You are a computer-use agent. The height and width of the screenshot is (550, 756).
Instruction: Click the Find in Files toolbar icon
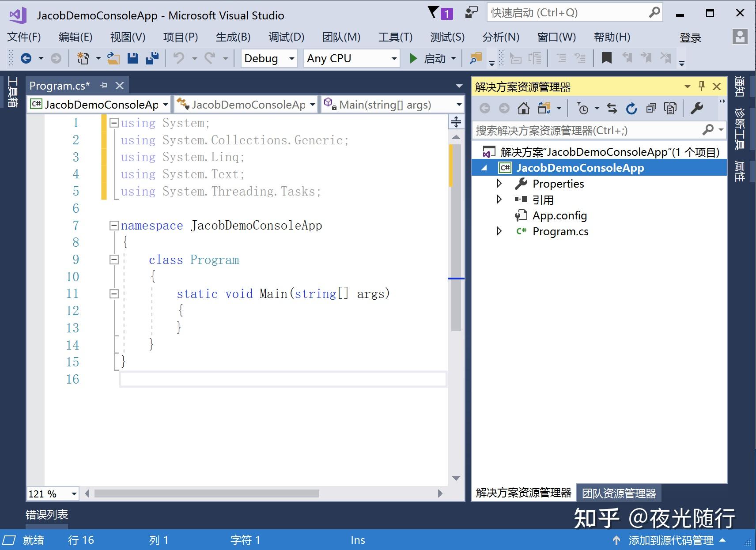click(476, 58)
